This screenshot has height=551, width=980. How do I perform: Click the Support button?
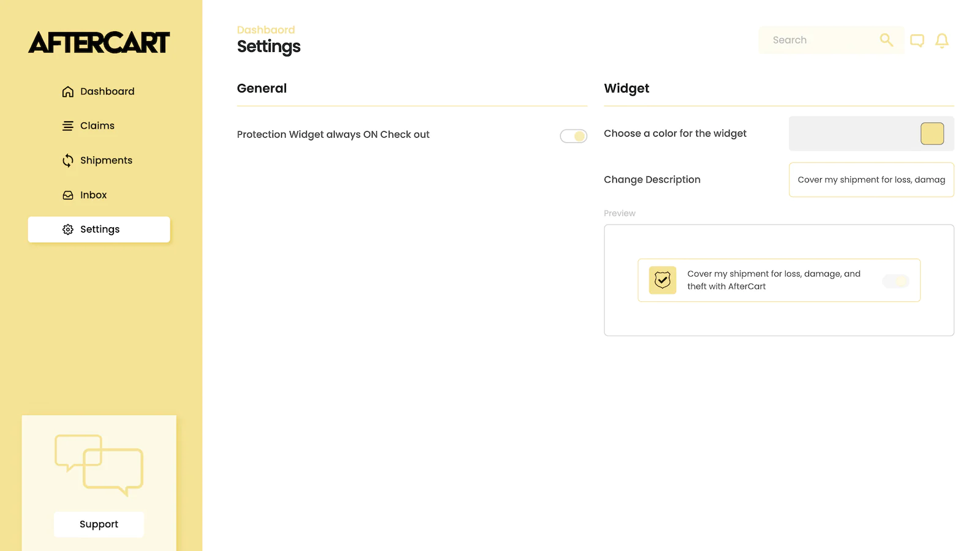[x=99, y=525]
